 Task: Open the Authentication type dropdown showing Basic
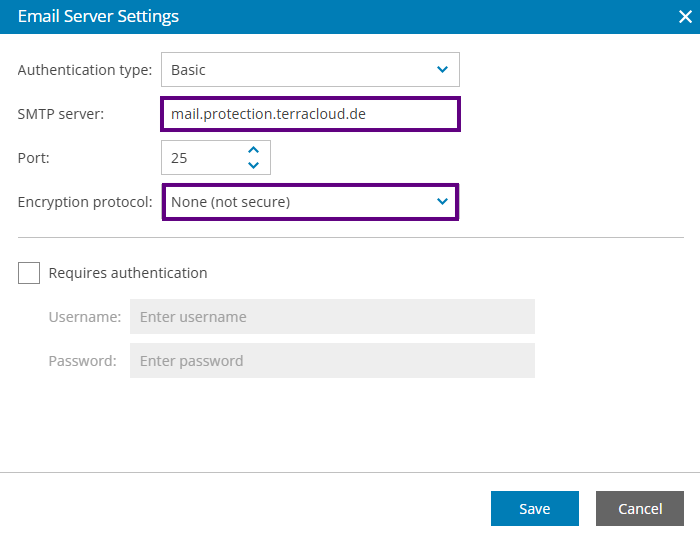coord(310,70)
